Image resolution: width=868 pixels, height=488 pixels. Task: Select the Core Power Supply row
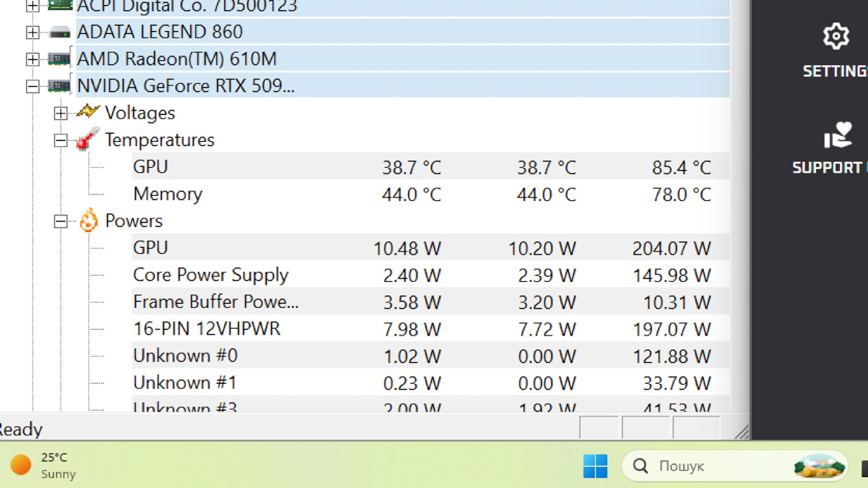pos(430,275)
